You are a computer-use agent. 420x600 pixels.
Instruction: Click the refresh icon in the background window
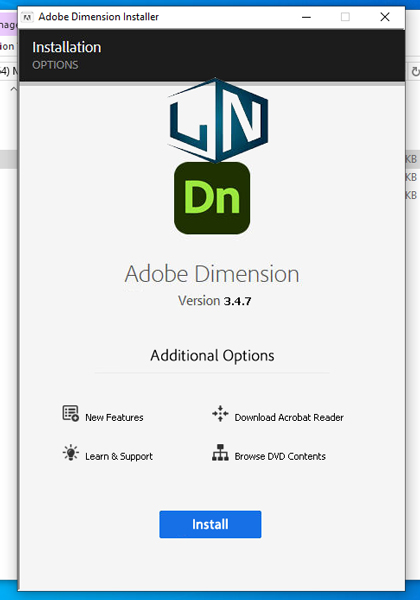(415, 72)
